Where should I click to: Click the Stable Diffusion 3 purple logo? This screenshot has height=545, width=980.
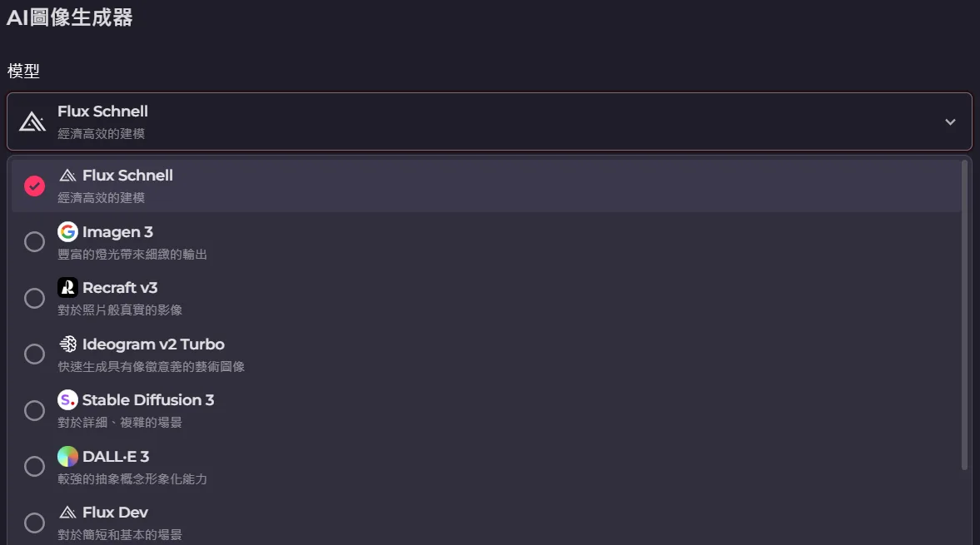[67, 400]
